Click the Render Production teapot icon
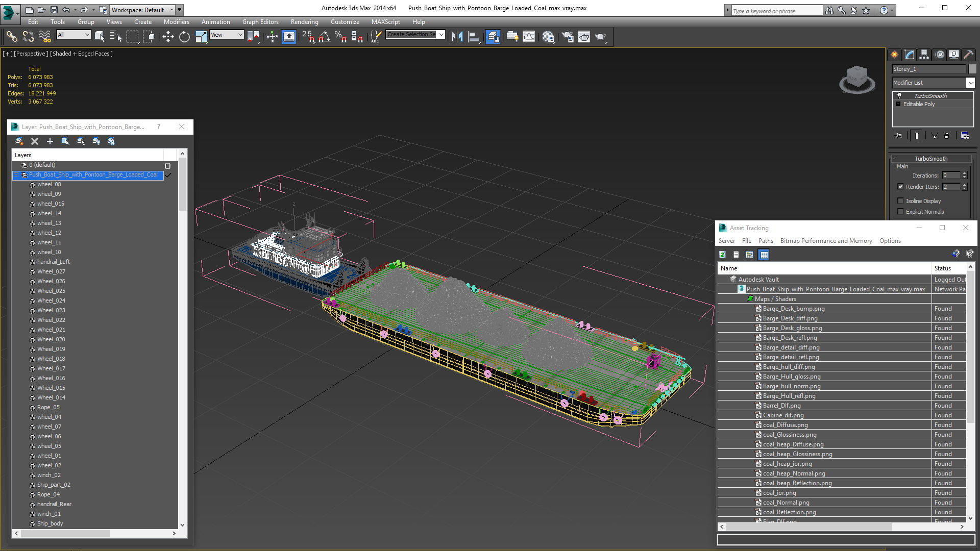Image resolution: width=980 pixels, height=551 pixels. (600, 36)
